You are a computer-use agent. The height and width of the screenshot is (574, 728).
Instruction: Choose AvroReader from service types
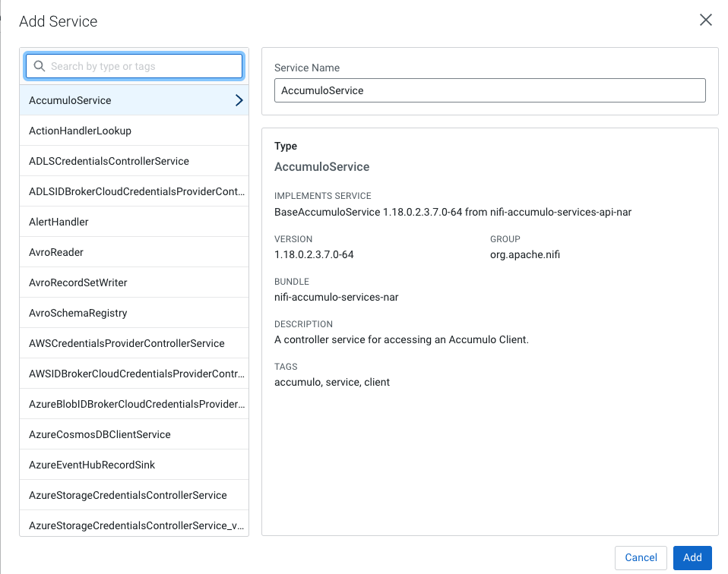56,252
